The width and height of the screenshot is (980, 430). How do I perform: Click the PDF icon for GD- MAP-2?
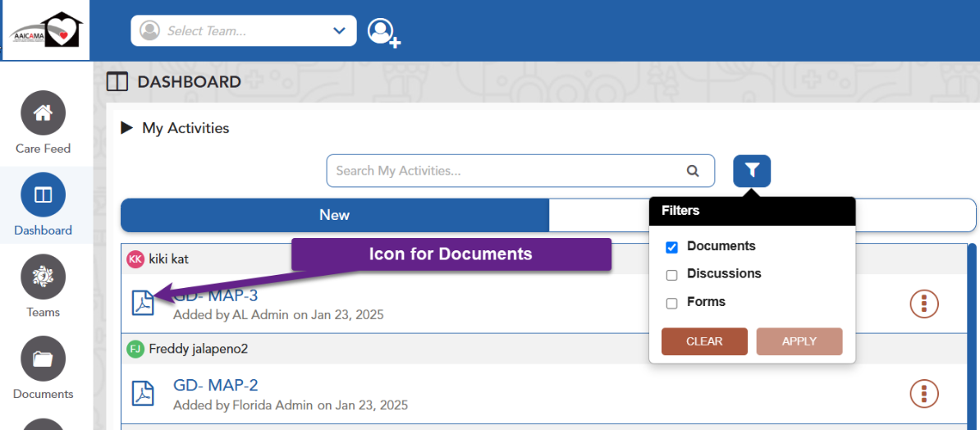pos(144,394)
